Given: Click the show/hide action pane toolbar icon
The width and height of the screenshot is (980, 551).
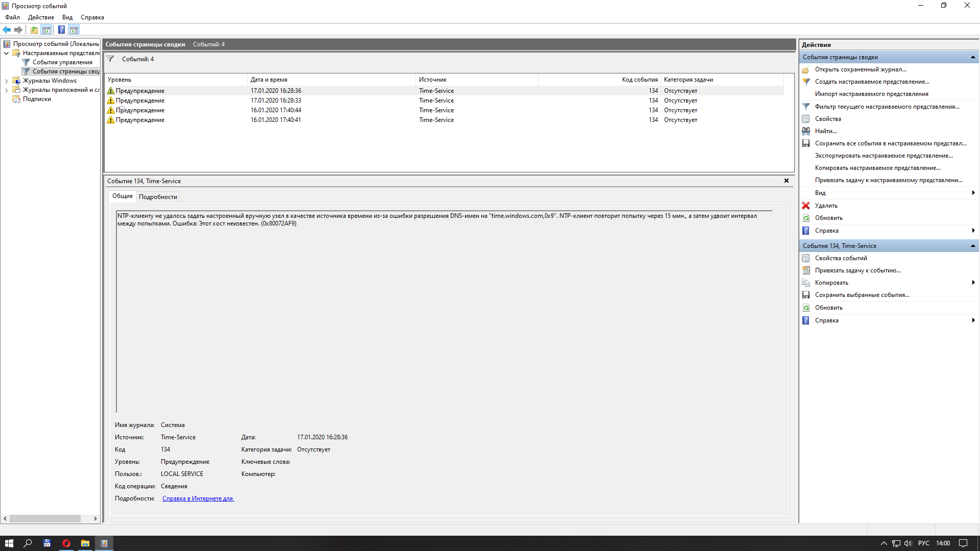Looking at the screenshot, I should [74, 30].
